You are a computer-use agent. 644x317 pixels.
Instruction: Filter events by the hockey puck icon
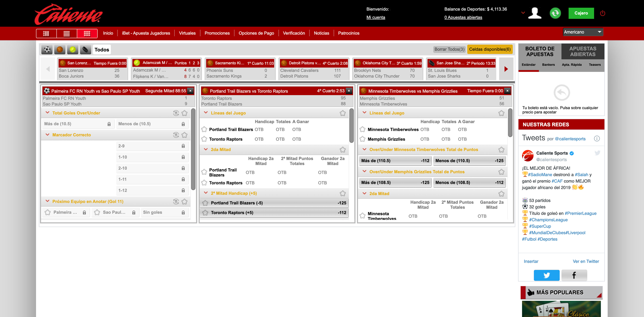pos(85,49)
